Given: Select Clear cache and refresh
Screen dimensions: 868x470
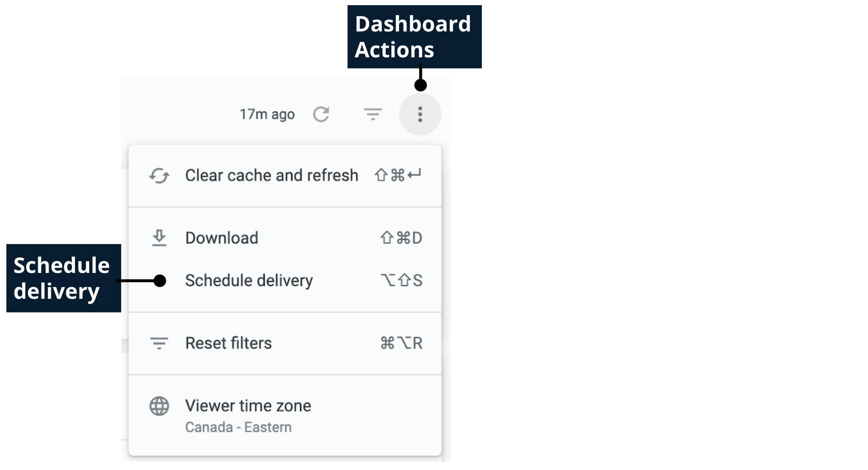Looking at the screenshot, I should (272, 175).
